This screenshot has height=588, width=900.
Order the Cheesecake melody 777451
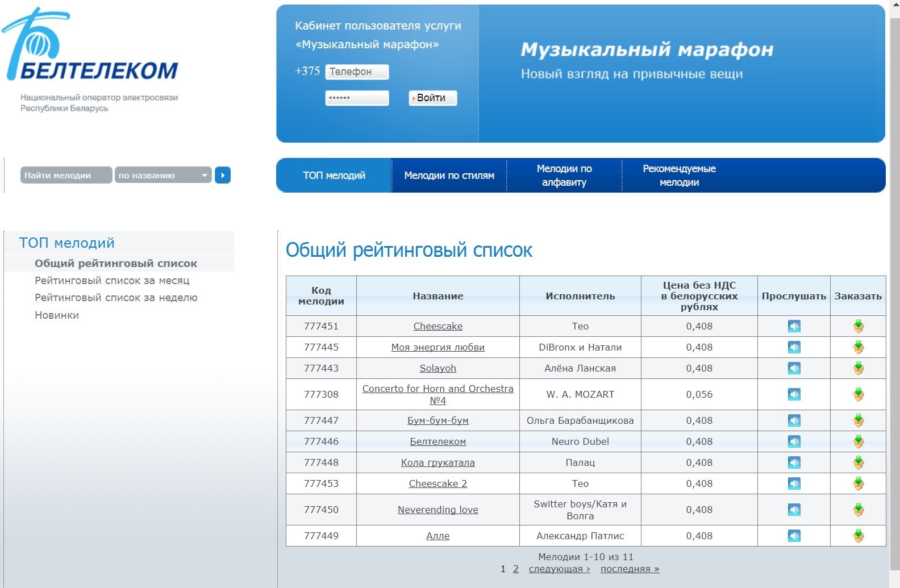(859, 326)
